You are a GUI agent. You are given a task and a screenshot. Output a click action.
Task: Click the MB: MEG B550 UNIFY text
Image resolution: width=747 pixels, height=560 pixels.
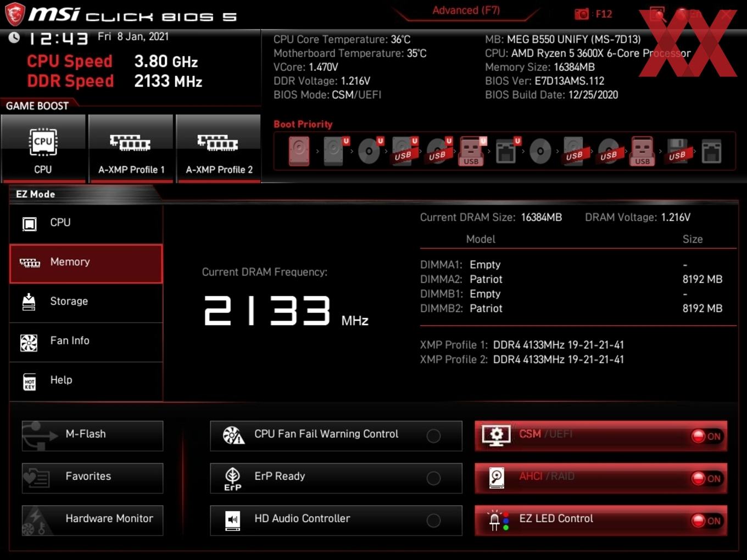[563, 40]
